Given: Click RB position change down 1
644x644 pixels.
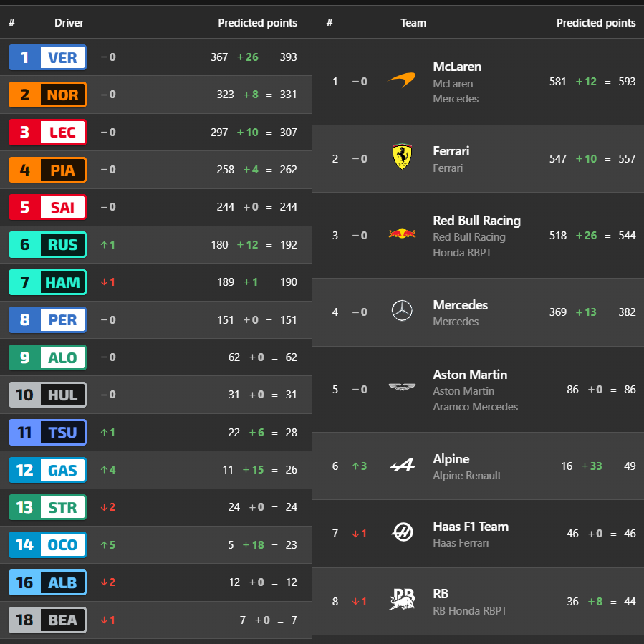Looking at the screenshot, I should click(359, 601).
